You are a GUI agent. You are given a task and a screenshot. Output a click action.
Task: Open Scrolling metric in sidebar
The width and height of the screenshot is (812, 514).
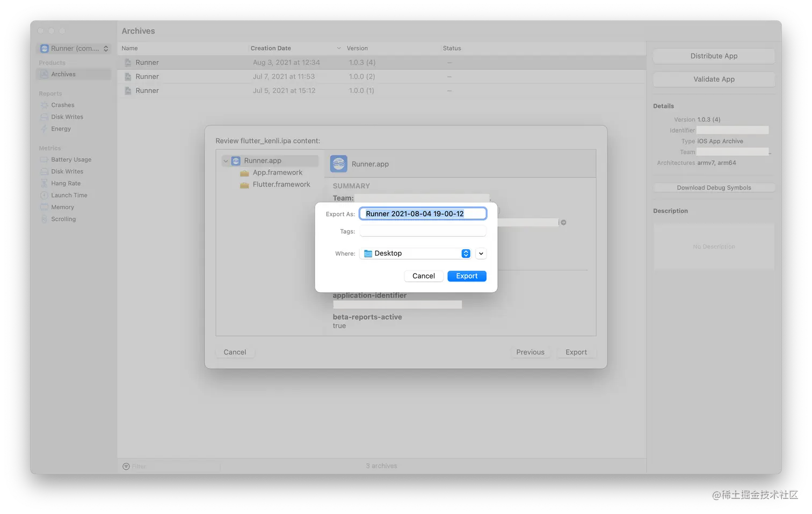pyautogui.click(x=63, y=219)
